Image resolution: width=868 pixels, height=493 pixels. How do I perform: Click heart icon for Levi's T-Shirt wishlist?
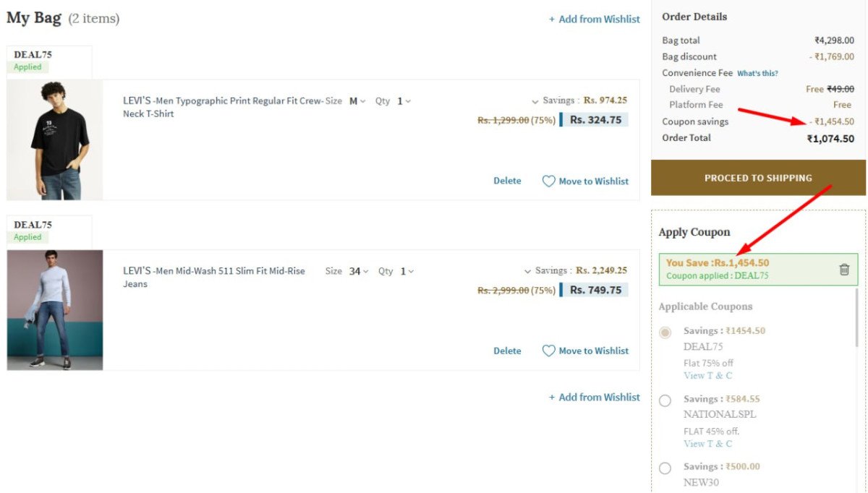(549, 181)
